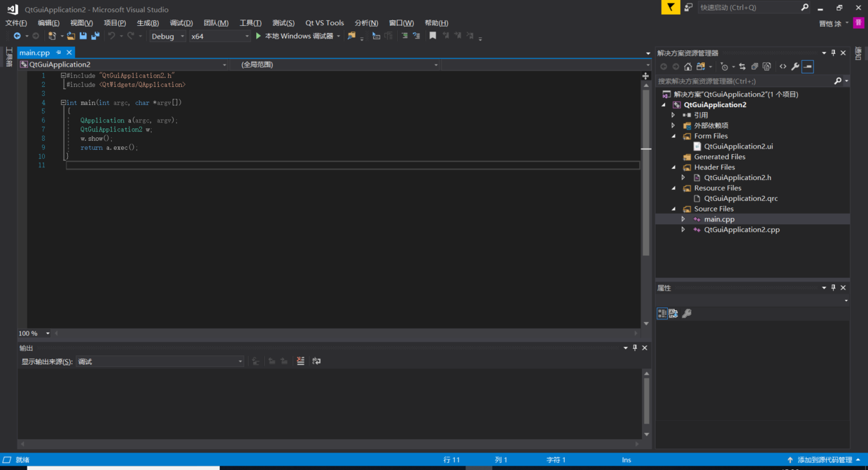868x470 pixels.
Task: Open the 100 % zoom dropdown
Action: (x=48, y=333)
